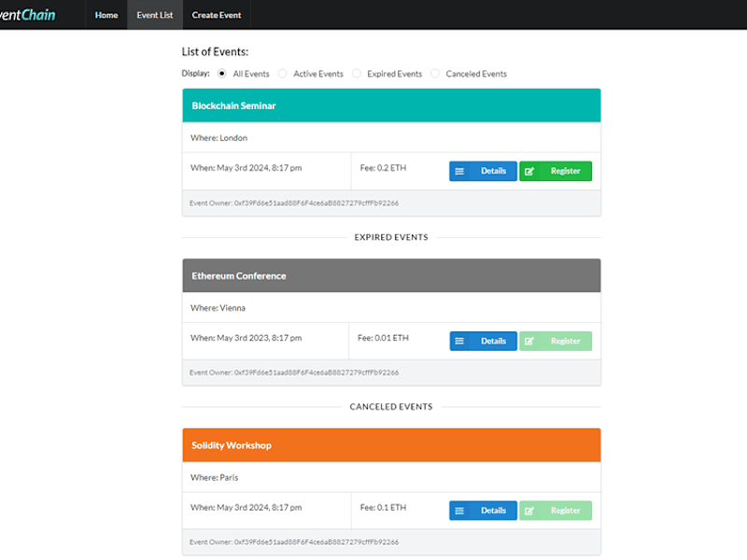Image resolution: width=747 pixels, height=560 pixels.
Task: Click the Blockchain Seminar event owner address
Action: tap(317, 203)
